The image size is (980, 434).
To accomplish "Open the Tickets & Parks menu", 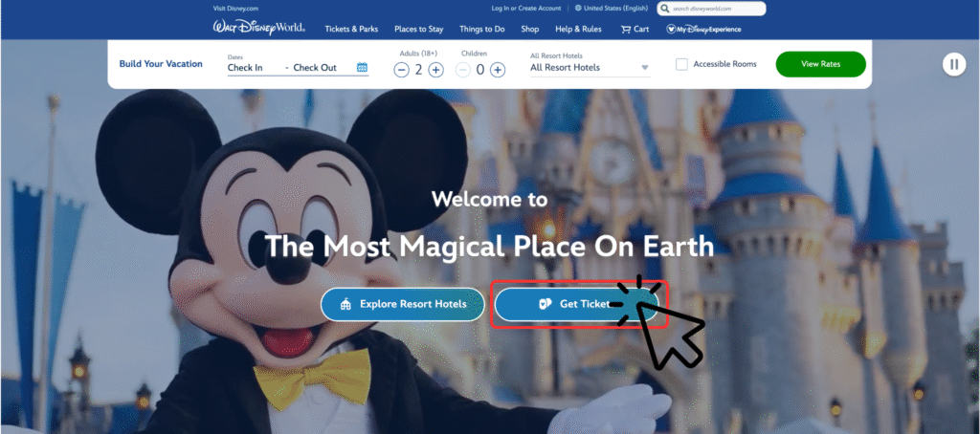I will (351, 29).
